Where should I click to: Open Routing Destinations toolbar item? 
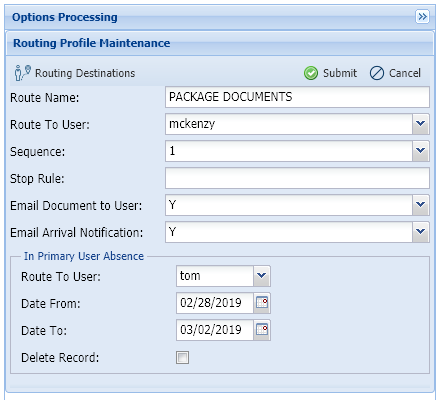(x=74, y=73)
